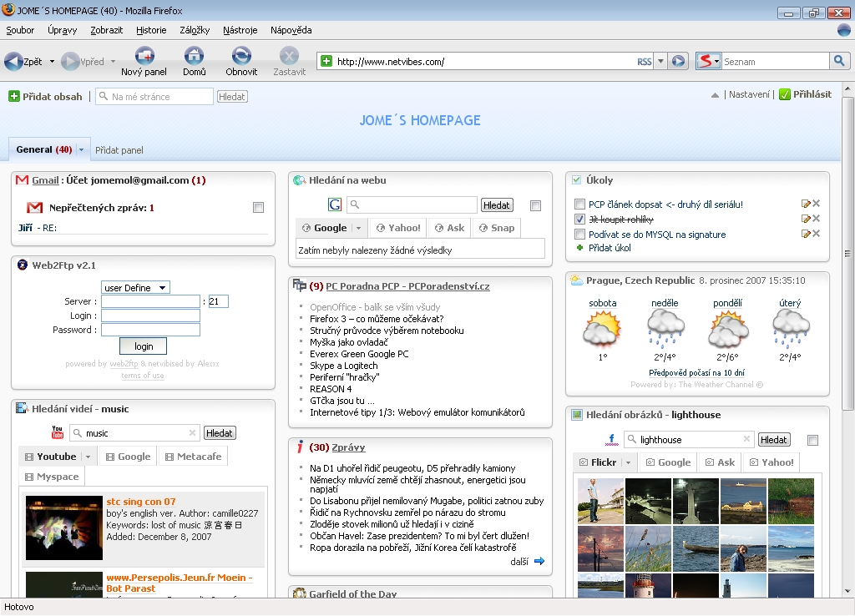Check the Podívat se do MYSQL task
The image size is (855, 616).
(x=579, y=235)
